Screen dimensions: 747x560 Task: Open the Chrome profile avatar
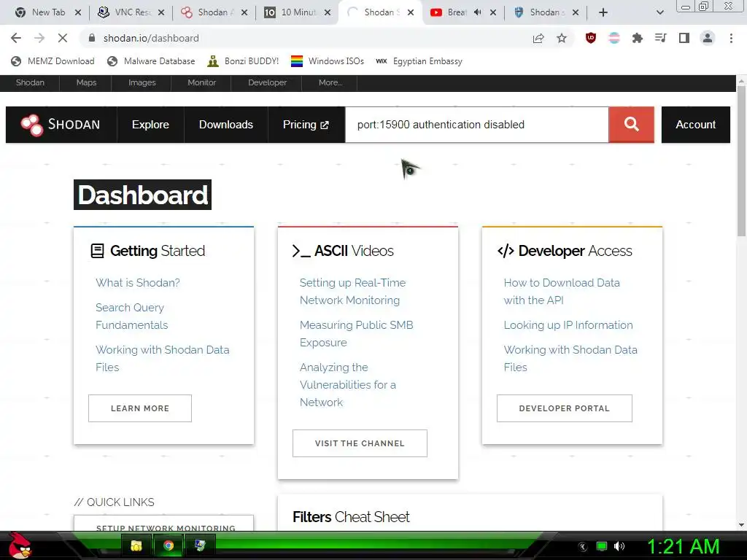click(708, 38)
